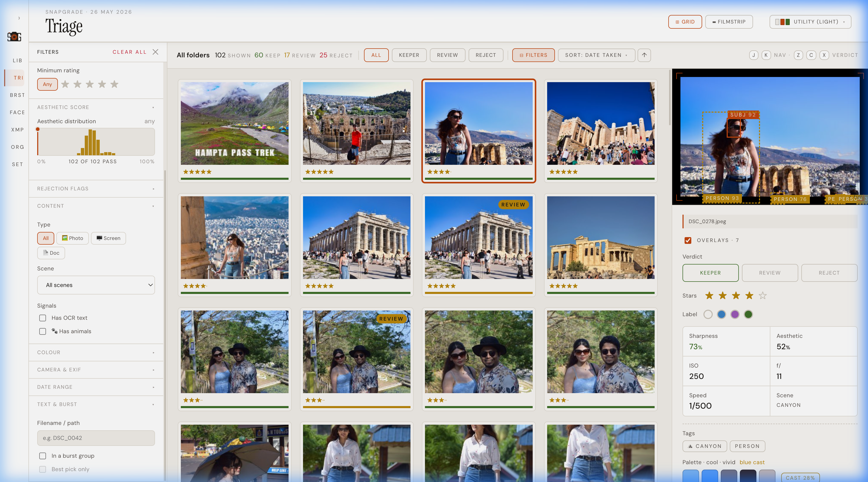This screenshot has width=868, height=482.
Task: Toggle the Overlays checkbox
Action: 688,240
